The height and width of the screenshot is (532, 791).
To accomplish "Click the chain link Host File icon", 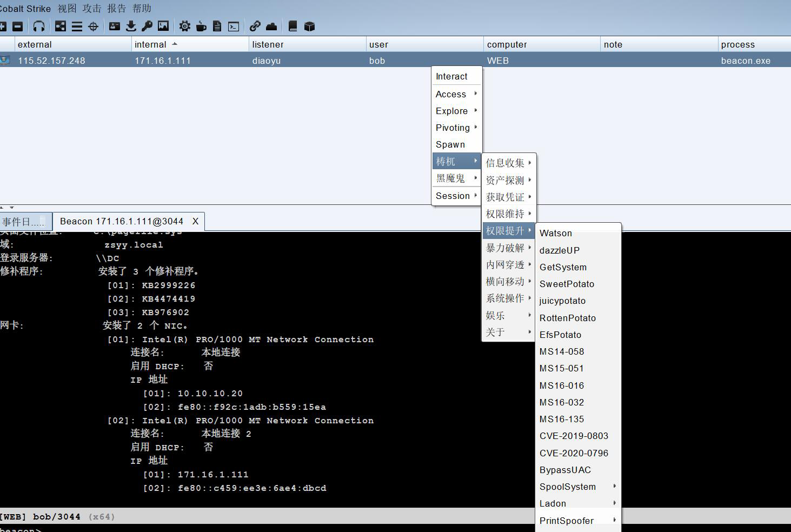I will pyautogui.click(x=255, y=26).
